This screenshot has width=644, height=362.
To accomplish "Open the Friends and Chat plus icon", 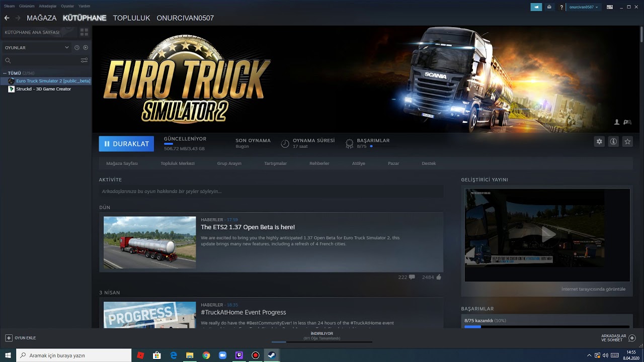I will (x=632, y=338).
